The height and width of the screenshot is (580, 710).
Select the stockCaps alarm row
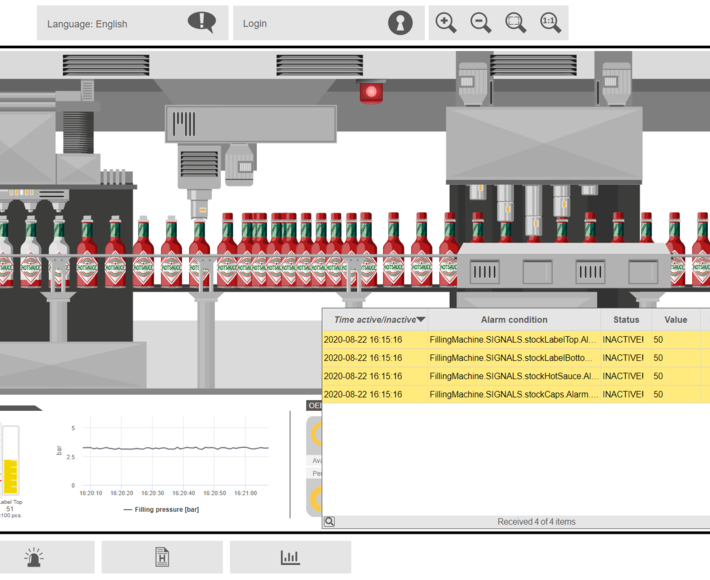point(515,395)
